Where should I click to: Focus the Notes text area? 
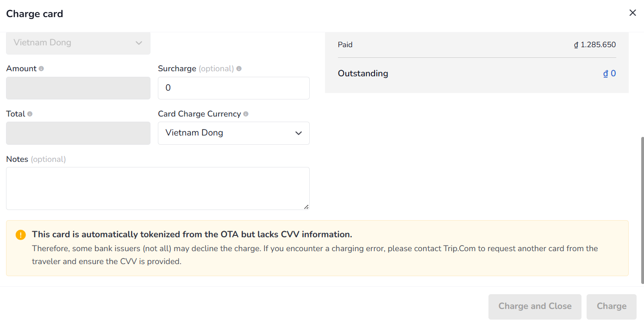(x=157, y=188)
